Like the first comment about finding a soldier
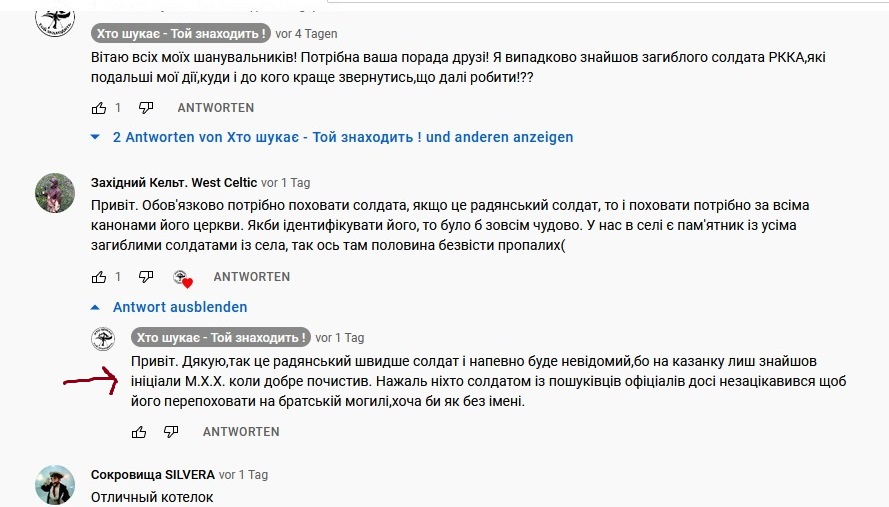The image size is (889, 507). pos(99,107)
